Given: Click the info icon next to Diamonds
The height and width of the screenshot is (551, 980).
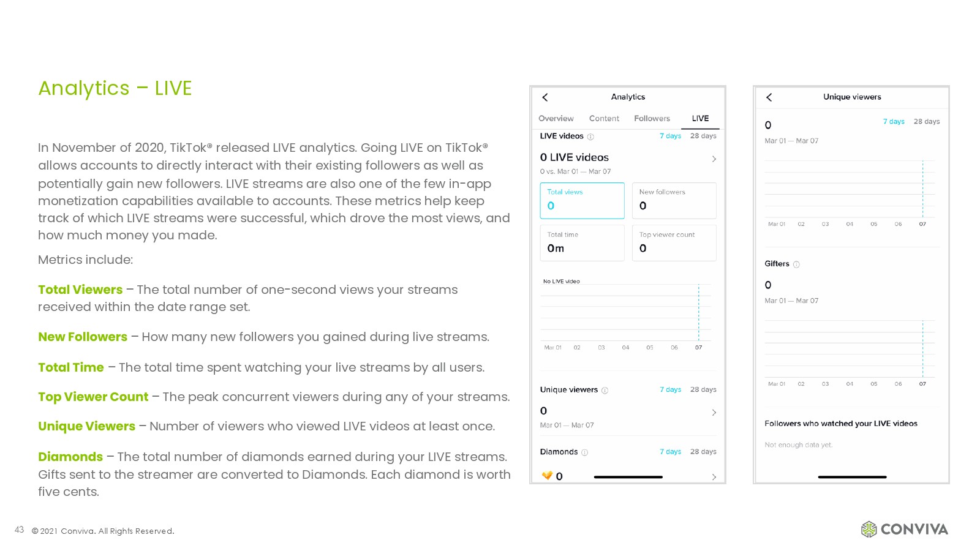Looking at the screenshot, I should [584, 452].
